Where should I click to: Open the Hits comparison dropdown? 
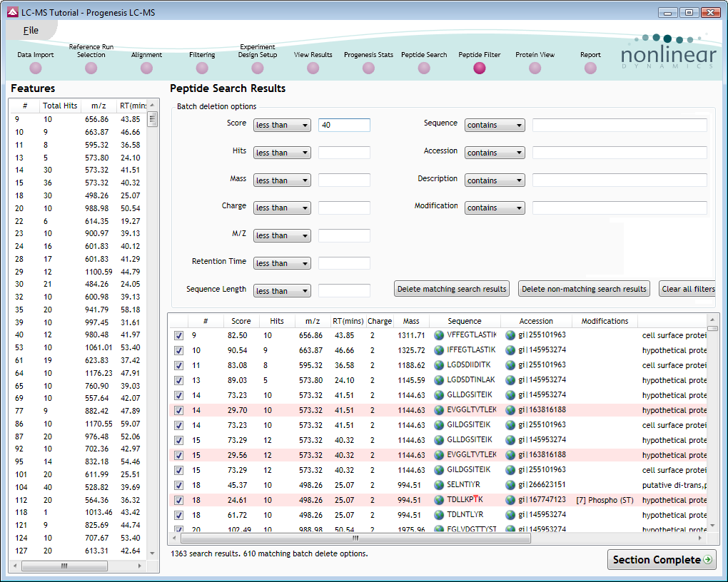point(282,153)
